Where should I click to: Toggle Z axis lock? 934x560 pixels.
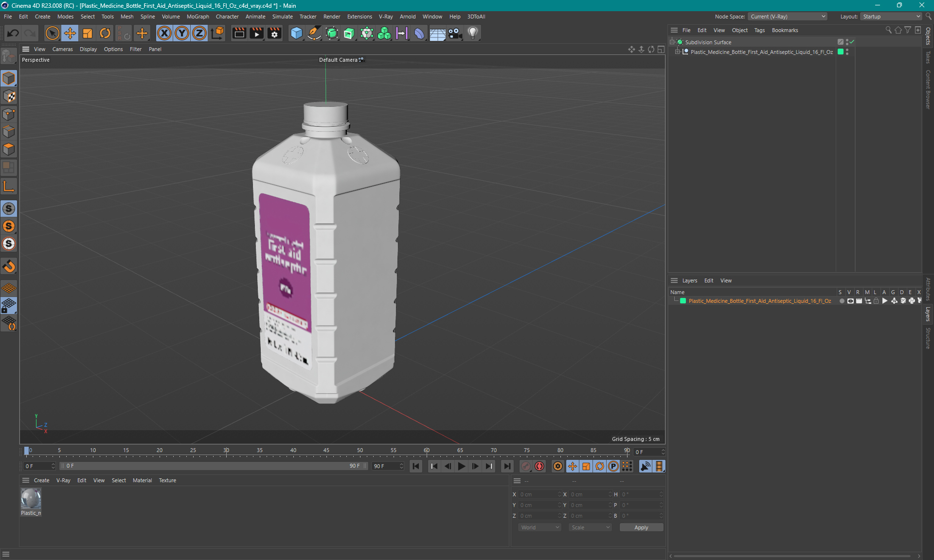pyautogui.click(x=199, y=33)
